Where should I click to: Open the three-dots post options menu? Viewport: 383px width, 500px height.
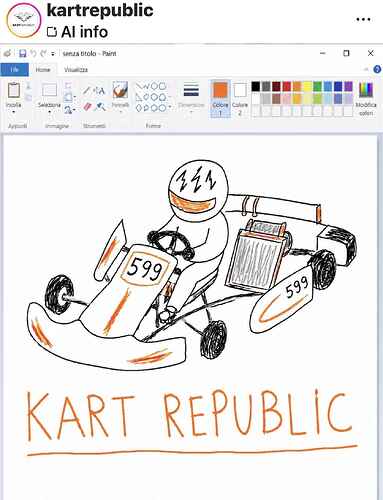coord(363,19)
